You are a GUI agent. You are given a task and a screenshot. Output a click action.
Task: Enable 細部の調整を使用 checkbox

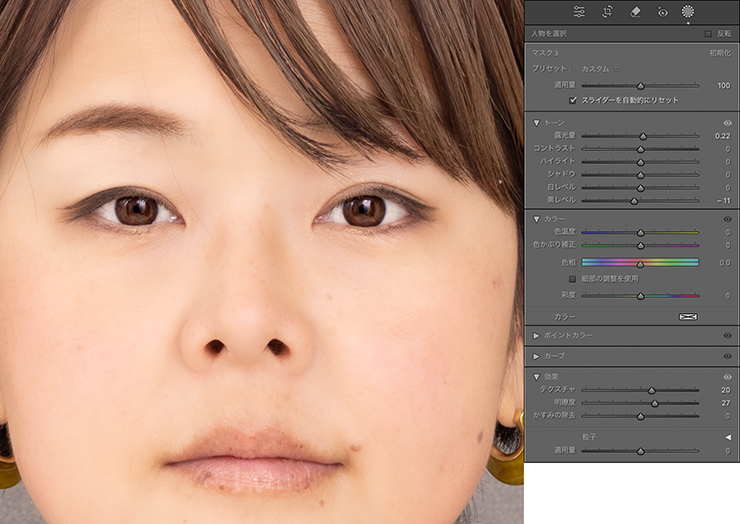coord(573,279)
